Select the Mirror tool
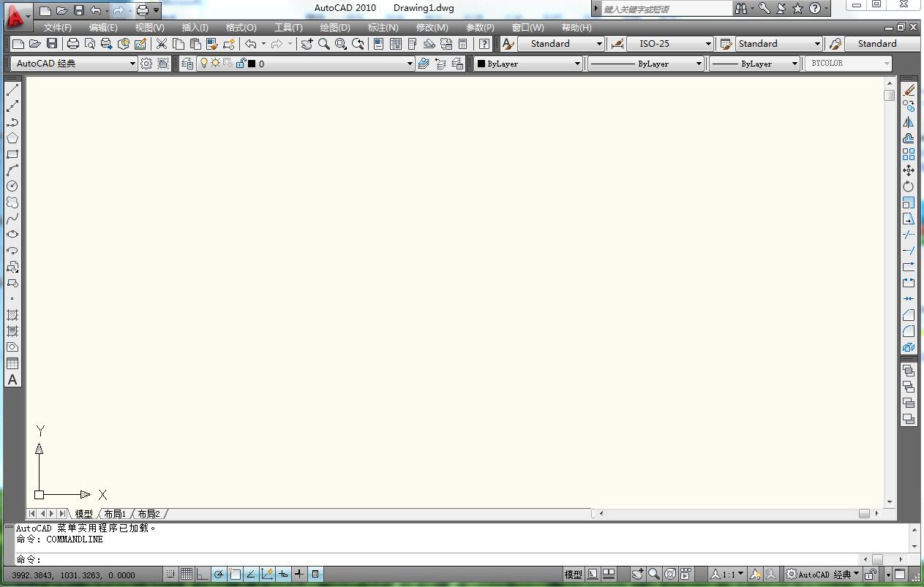Viewport: 924px width, 587px height. [x=909, y=122]
